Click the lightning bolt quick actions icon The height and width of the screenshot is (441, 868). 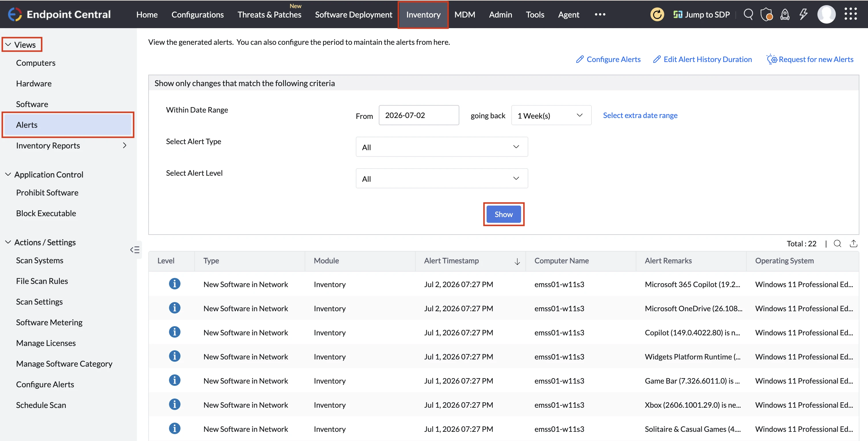pyautogui.click(x=804, y=14)
